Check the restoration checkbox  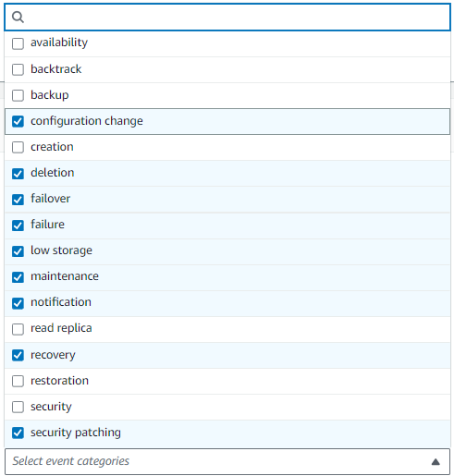(x=18, y=381)
